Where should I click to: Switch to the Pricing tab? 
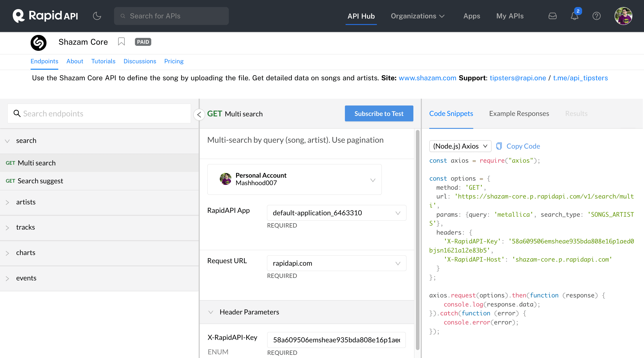(174, 61)
